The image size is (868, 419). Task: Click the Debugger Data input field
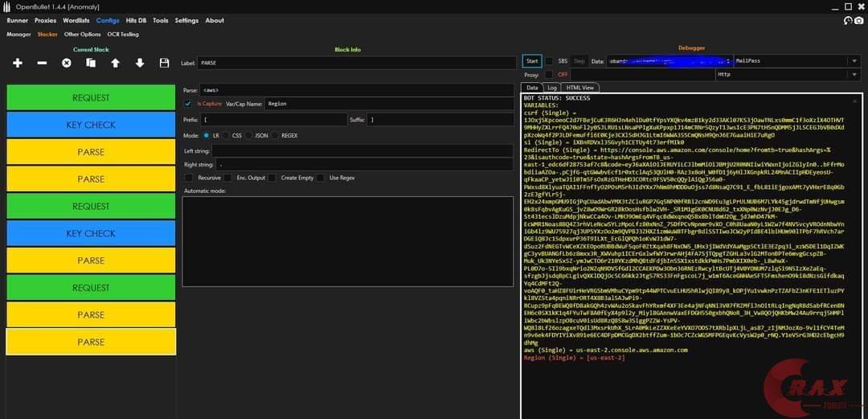[x=669, y=61]
